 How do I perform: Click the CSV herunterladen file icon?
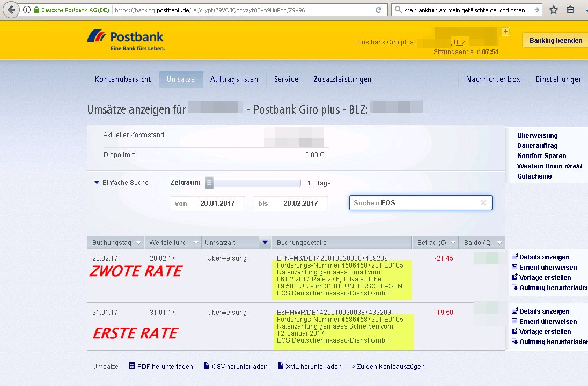(206, 366)
